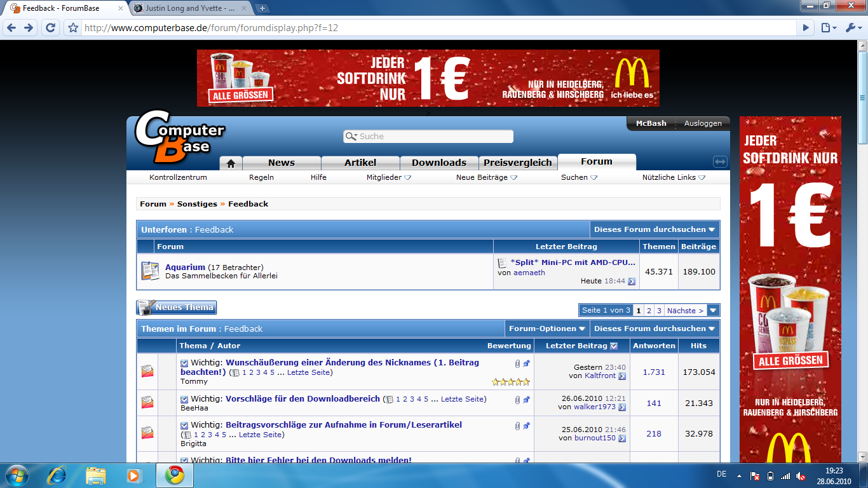
Task: Click the ComputerBase home icon tab
Action: 231,163
